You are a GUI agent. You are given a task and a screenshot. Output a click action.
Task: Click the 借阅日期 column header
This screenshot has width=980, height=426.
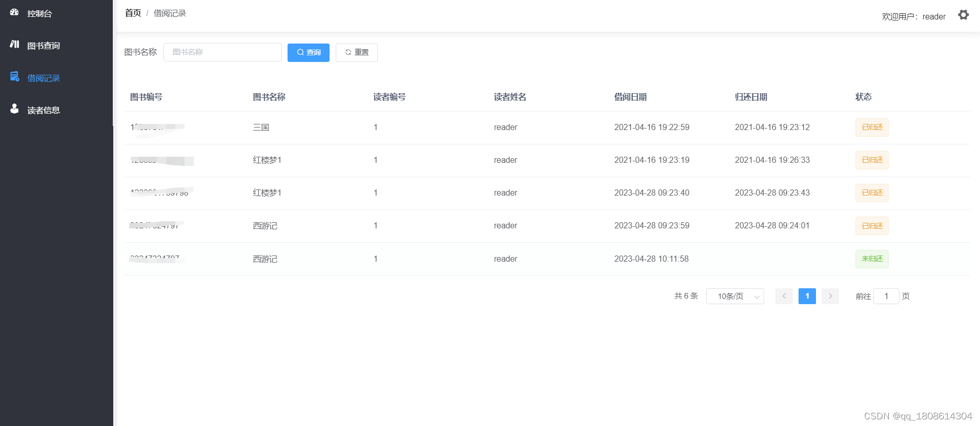pyautogui.click(x=630, y=97)
